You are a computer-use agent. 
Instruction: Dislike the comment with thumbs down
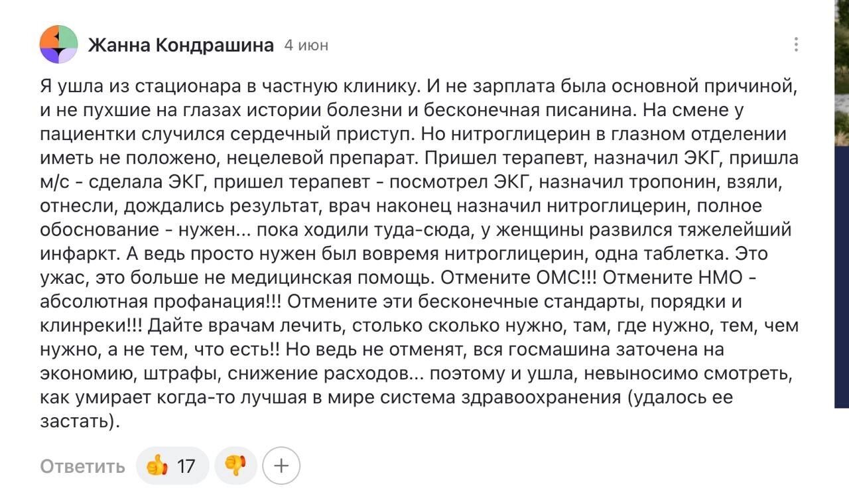click(235, 466)
